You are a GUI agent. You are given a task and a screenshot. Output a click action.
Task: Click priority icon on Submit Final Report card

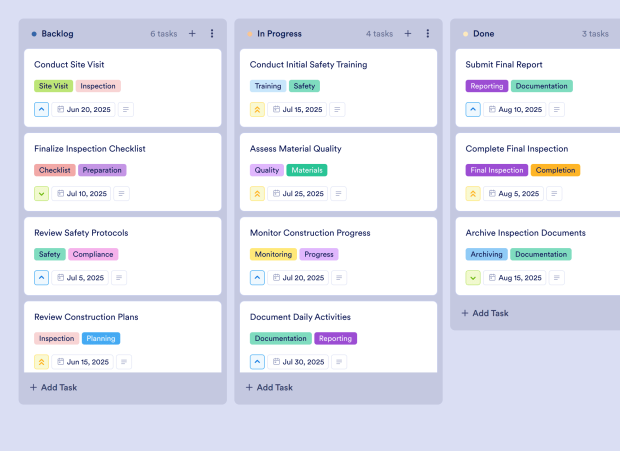click(473, 109)
